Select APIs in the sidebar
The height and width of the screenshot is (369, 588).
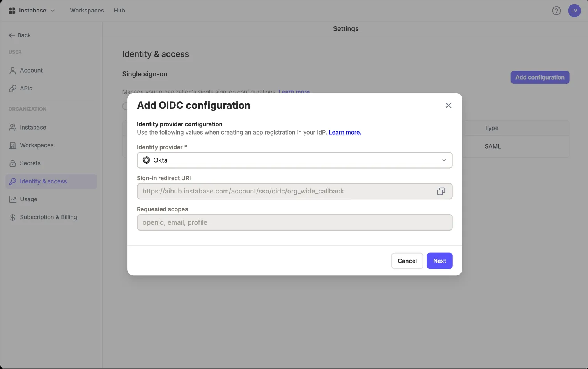pyautogui.click(x=51, y=89)
